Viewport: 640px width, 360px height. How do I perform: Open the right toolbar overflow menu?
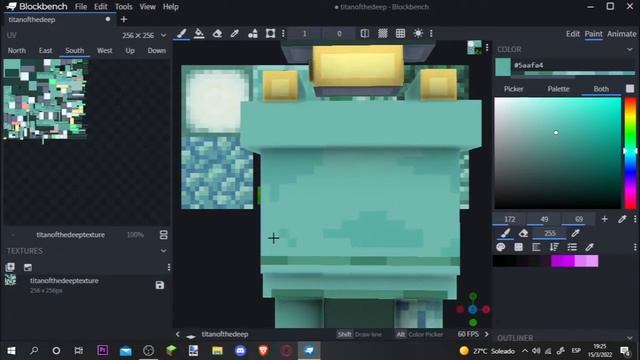431,33
